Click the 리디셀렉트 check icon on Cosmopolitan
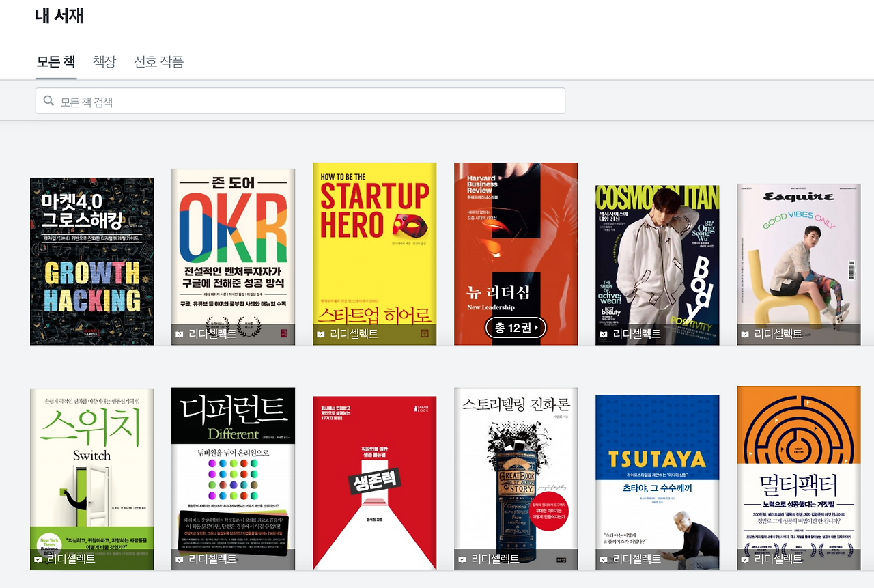874x588 pixels. click(604, 335)
